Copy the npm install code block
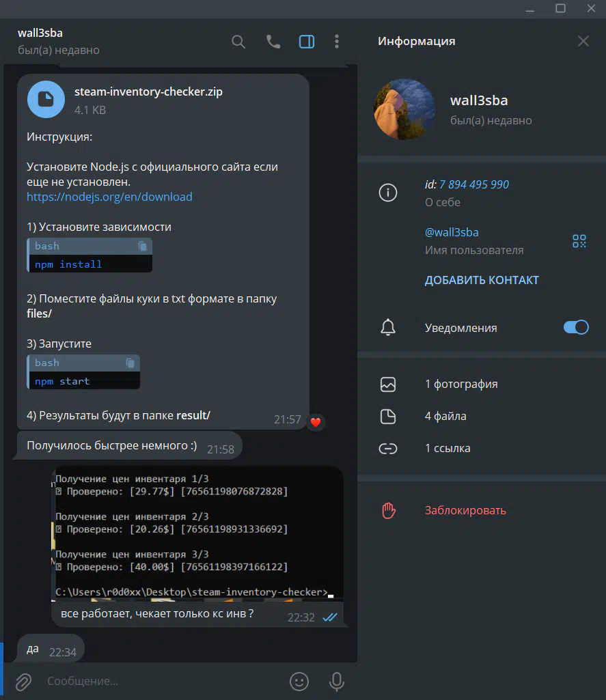The height and width of the screenshot is (700, 606). coord(143,246)
